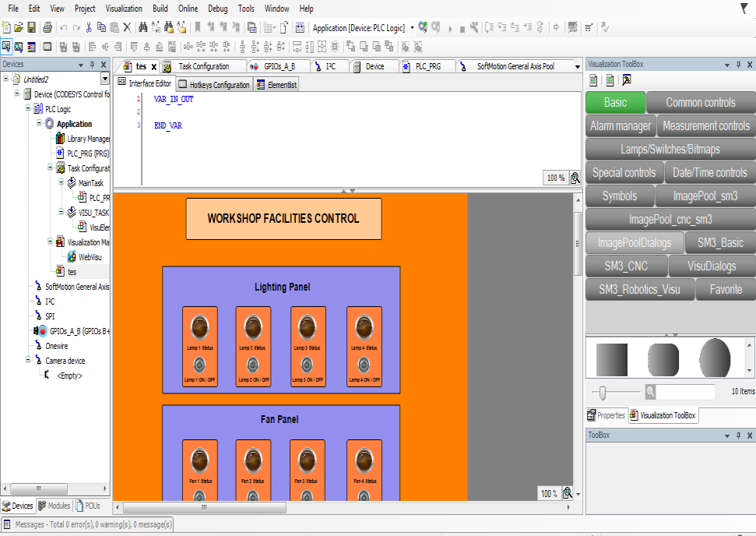Image resolution: width=756 pixels, height=536 pixels.
Task: Click the Cut scissors icon
Action: pos(90,27)
